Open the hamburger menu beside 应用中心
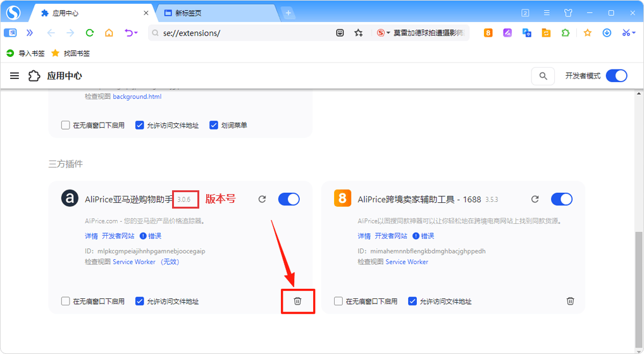This screenshot has height=354, width=644. tap(15, 76)
